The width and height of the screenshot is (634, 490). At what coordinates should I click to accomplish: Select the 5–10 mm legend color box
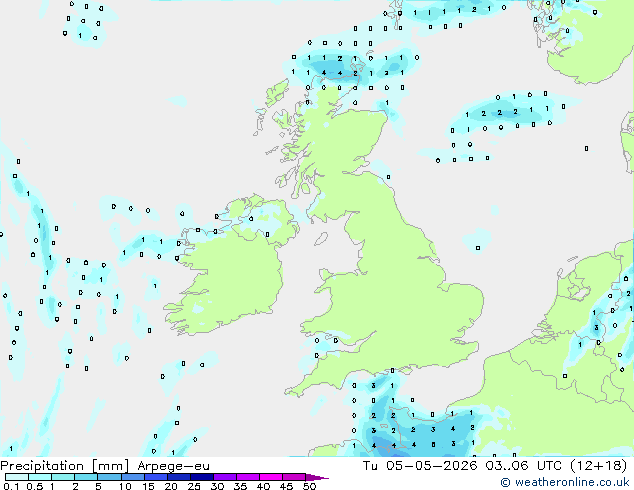click(x=109, y=477)
